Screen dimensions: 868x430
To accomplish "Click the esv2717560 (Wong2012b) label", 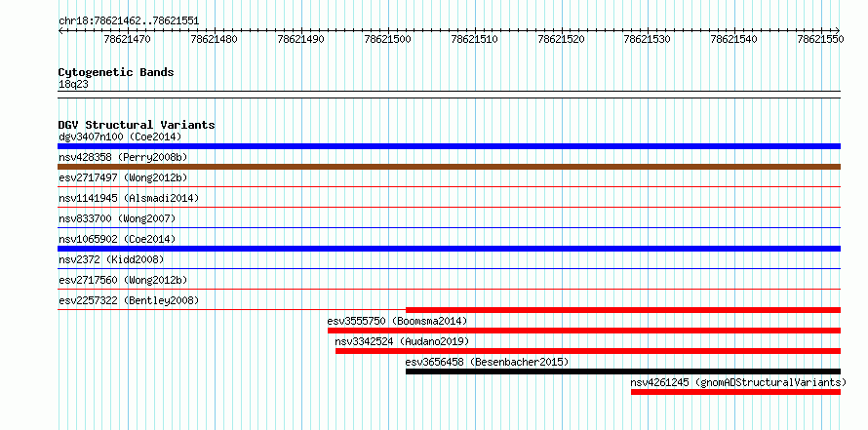I will pyautogui.click(x=123, y=280).
